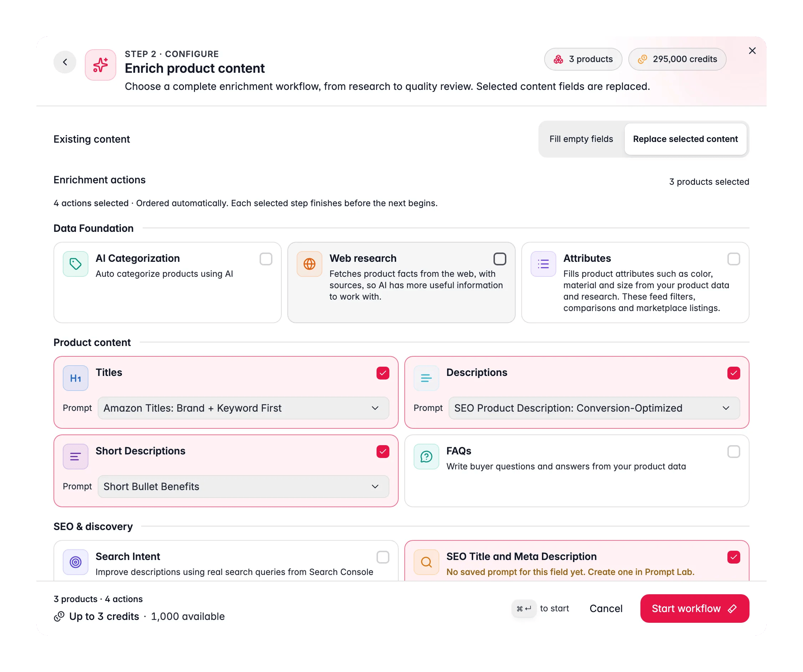The width and height of the screenshot is (803, 672).
Task: Click the 295,000 credits badge
Action: (677, 59)
